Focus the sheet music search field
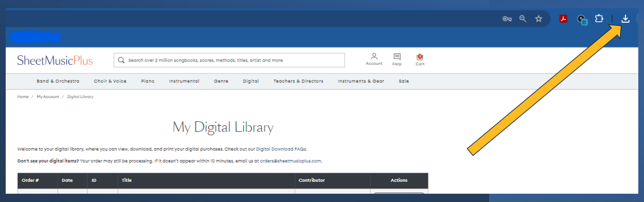644x202 pixels. click(229, 60)
